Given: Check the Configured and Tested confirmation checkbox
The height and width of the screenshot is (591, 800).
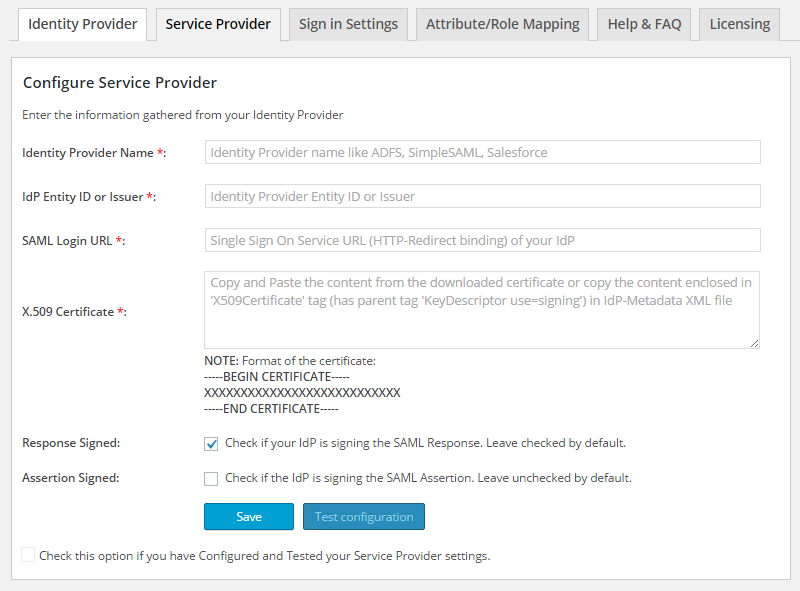Looking at the screenshot, I should click(27, 554).
